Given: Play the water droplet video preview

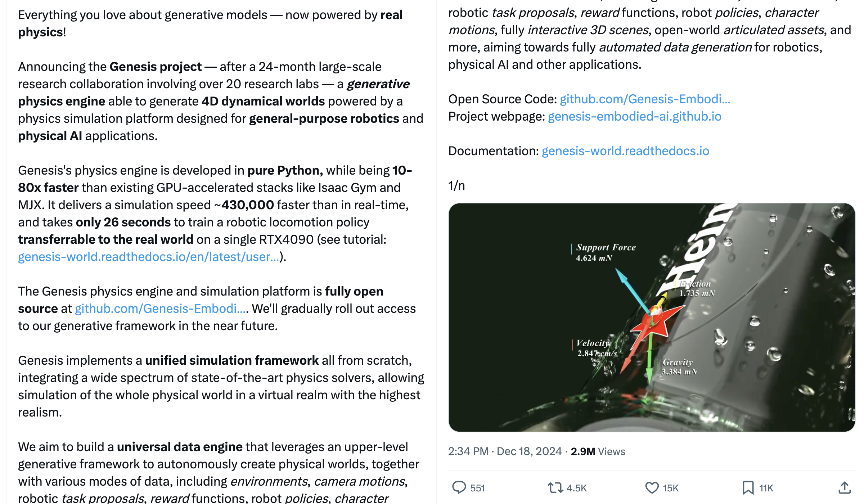Looking at the screenshot, I should (652, 317).
